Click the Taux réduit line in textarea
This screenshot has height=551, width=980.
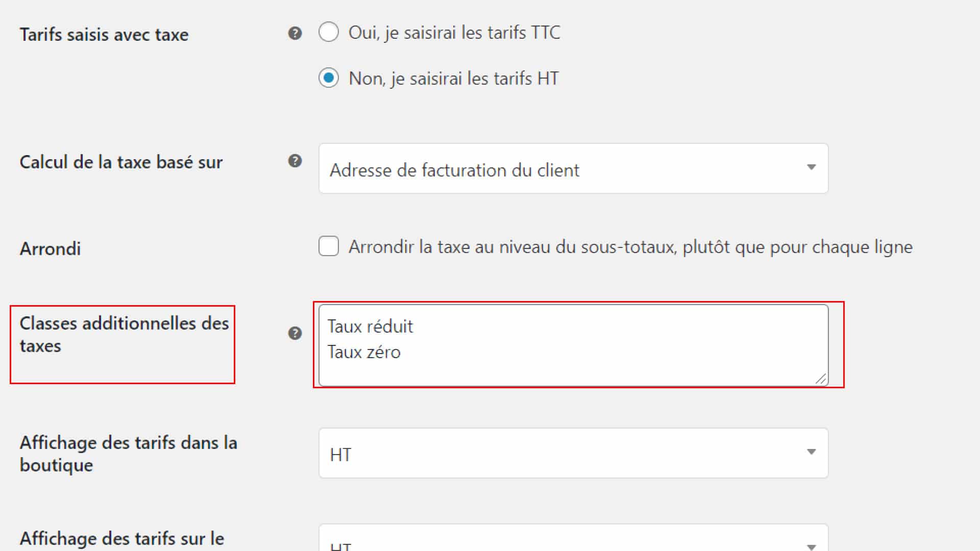[370, 327]
